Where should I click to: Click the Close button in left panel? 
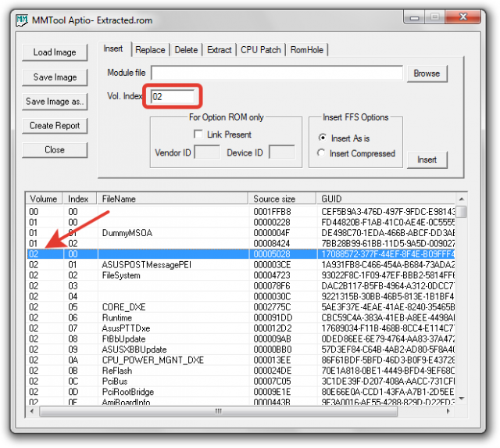(55, 150)
